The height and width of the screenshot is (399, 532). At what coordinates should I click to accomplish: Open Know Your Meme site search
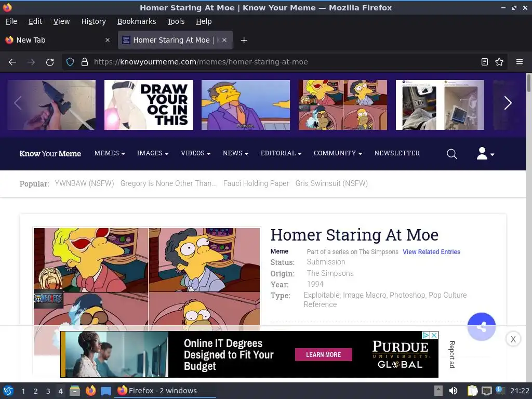point(451,154)
